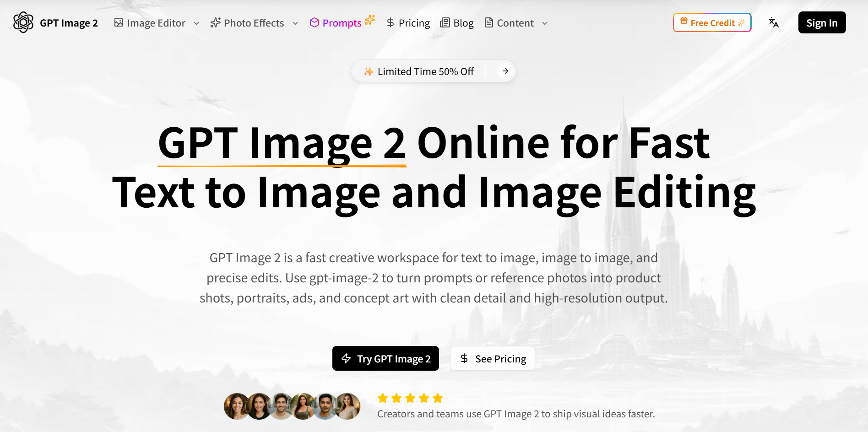The image size is (868, 432).
Task: Click the lightning bolt icon on Try button
Action: [346, 358]
